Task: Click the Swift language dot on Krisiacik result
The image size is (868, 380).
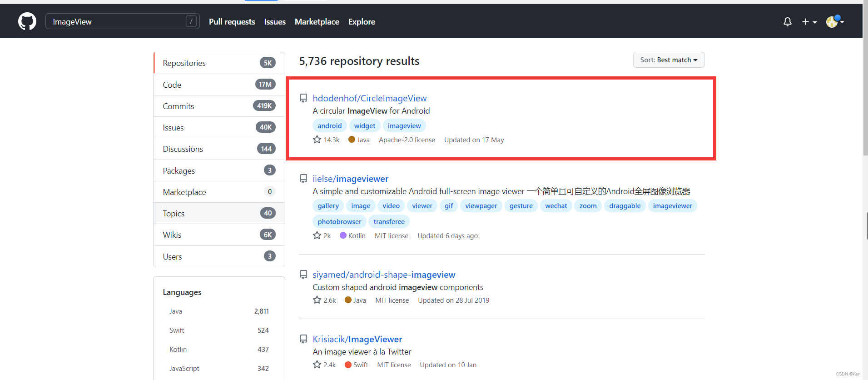Action: pos(348,365)
